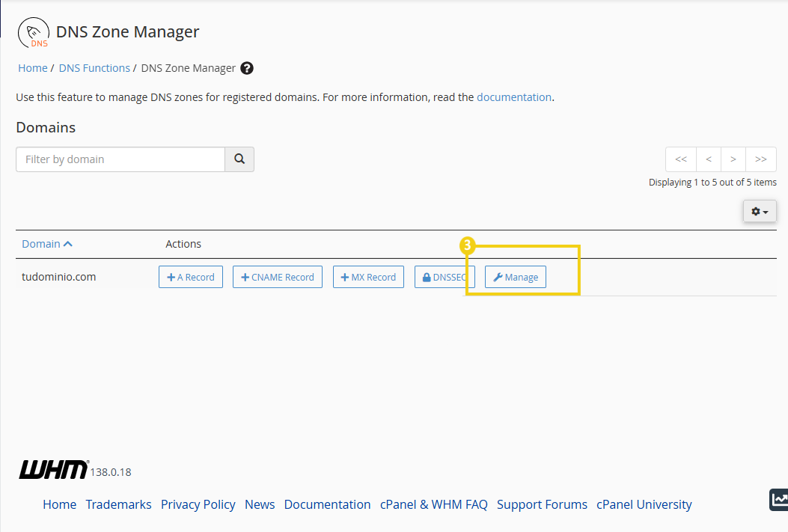Viewport: 788px width, 532px height.
Task: Go to the next page
Action: coord(733,159)
